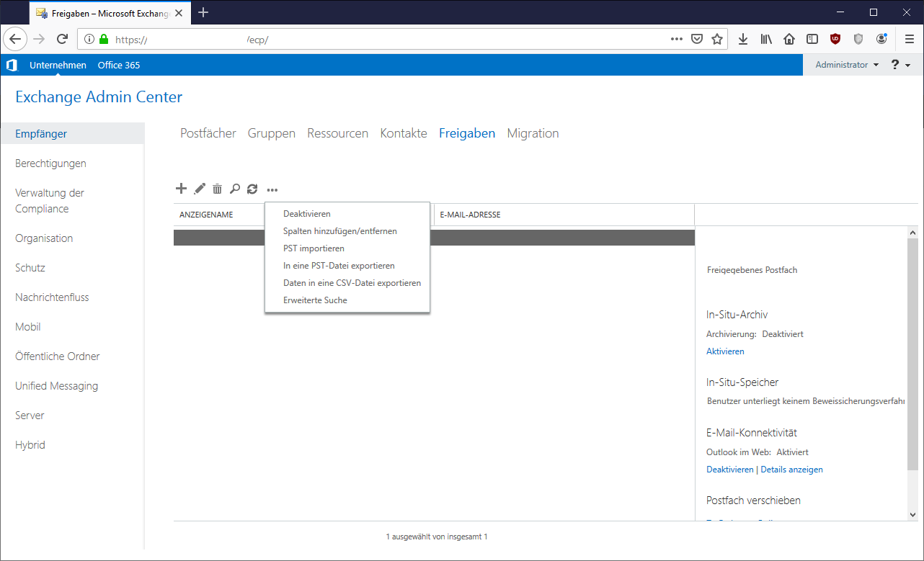
Task: Click the ANZEIGENAME column header
Action: tap(206, 215)
